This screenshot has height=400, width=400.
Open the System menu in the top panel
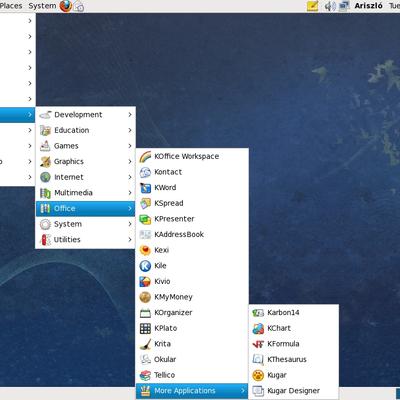(x=42, y=6)
